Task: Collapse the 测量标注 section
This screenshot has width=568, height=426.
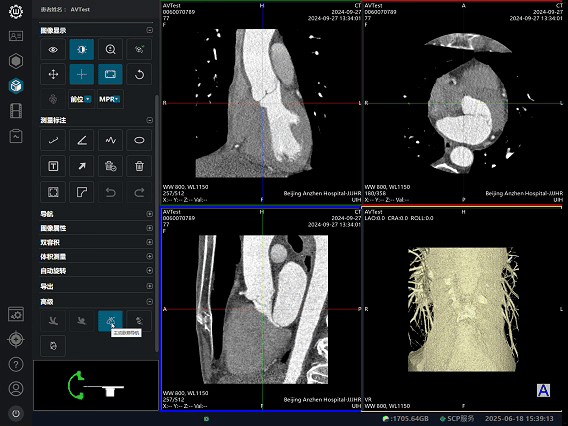Action: [x=149, y=120]
